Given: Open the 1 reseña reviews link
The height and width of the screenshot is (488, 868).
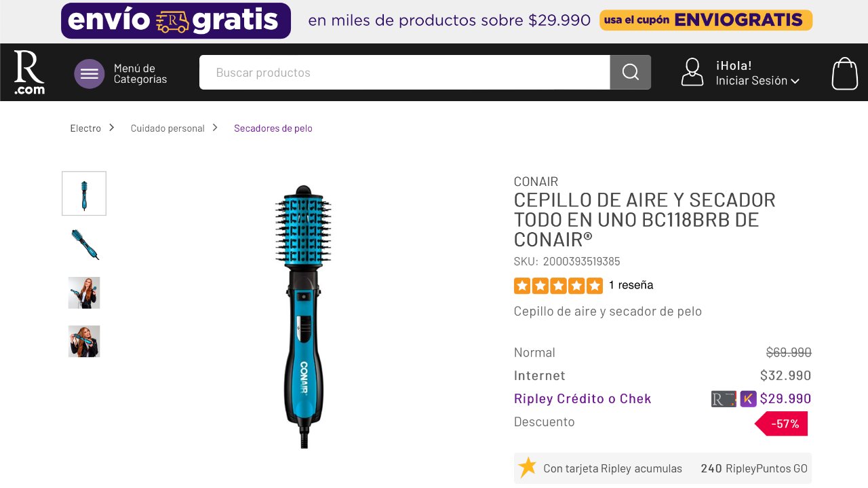Looking at the screenshot, I should [x=631, y=285].
